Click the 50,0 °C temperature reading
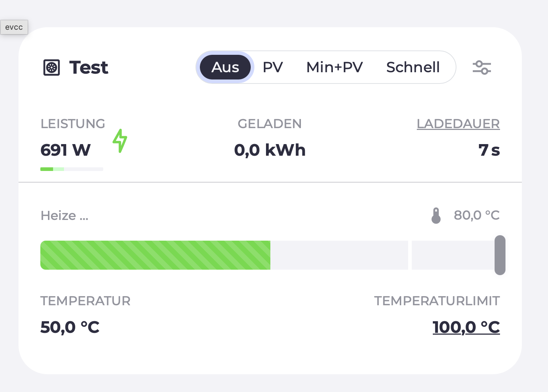Viewport: 548px width, 392px height. click(70, 327)
